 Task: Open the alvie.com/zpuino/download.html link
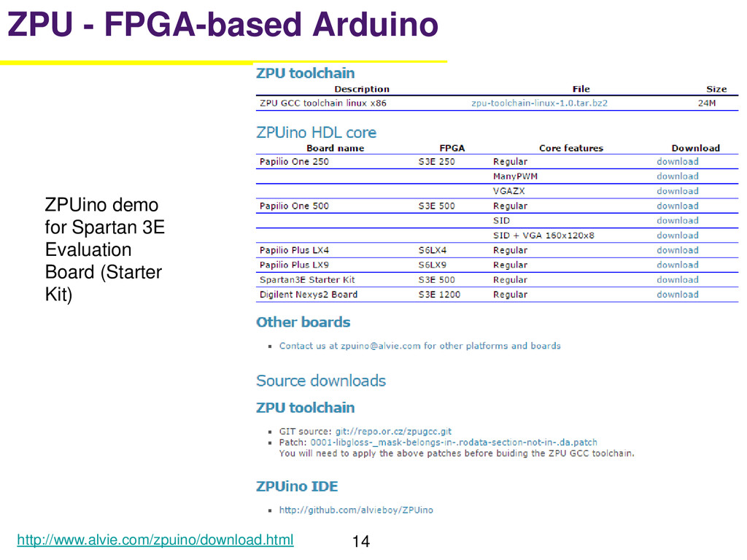pos(155,540)
